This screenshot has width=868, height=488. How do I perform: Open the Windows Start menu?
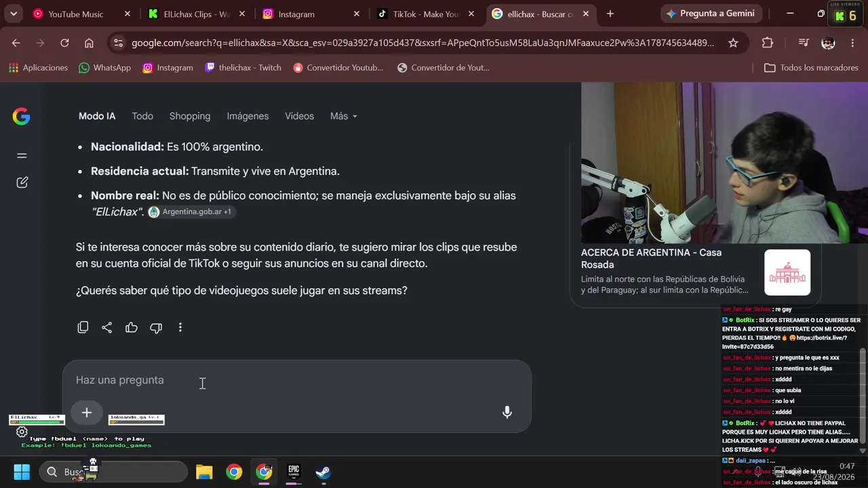[x=22, y=472]
